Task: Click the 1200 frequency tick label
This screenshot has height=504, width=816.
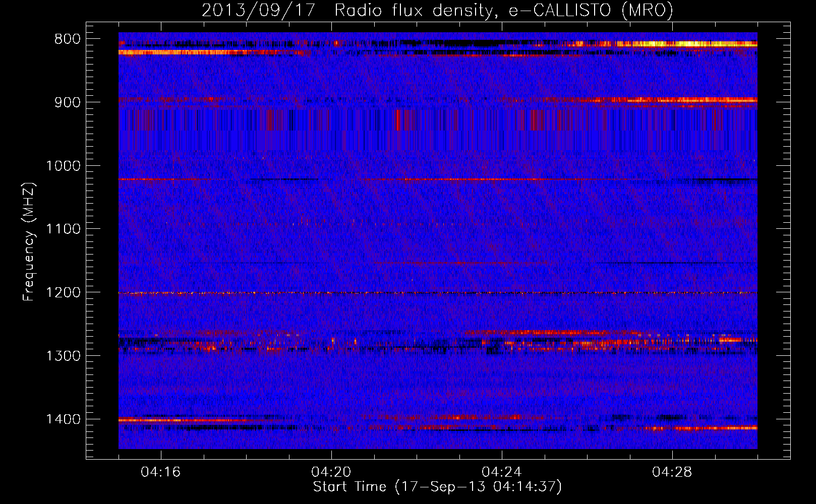Action: click(63, 293)
